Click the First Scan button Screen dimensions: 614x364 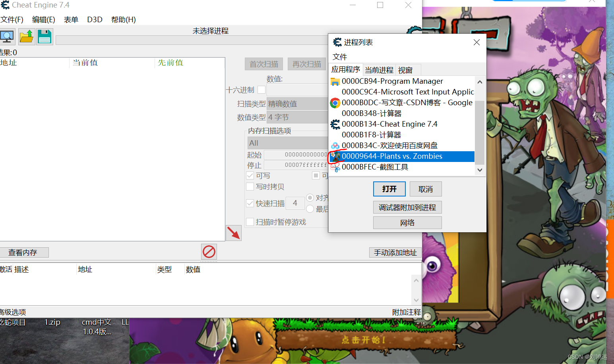tap(264, 64)
